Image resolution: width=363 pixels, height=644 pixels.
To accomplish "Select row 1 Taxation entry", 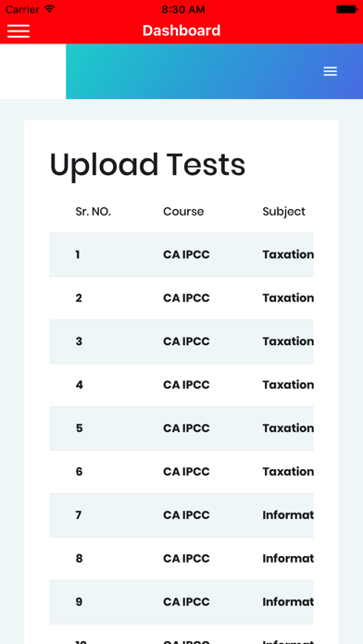I will click(288, 254).
